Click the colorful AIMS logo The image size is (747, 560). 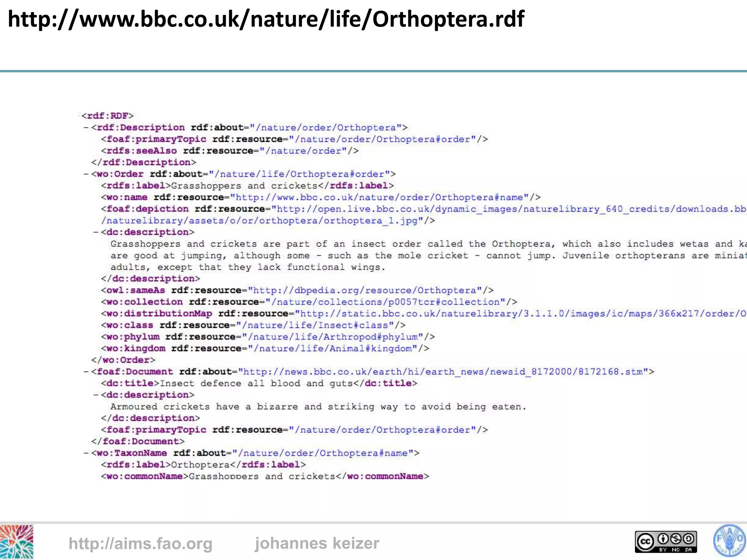click(x=16, y=542)
